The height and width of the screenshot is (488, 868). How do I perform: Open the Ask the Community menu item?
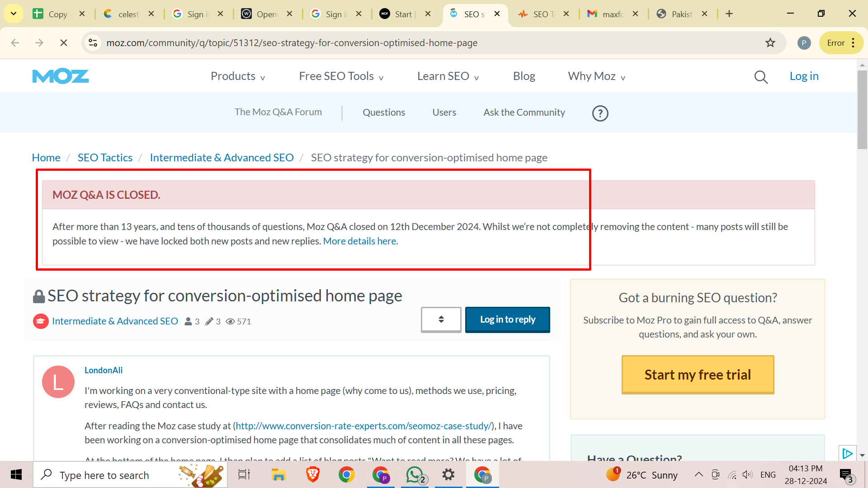pyautogui.click(x=524, y=112)
